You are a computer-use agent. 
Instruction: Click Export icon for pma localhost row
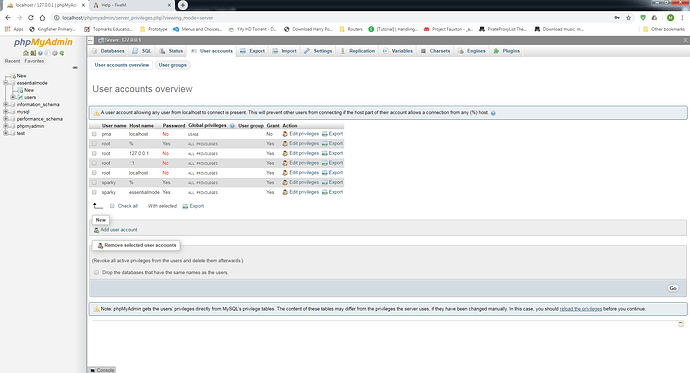pyautogui.click(x=325, y=134)
